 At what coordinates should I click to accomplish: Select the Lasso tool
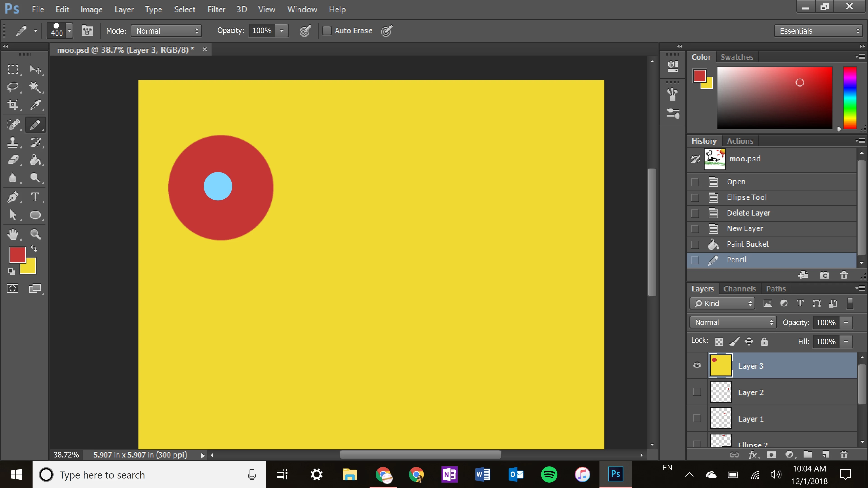13,87
